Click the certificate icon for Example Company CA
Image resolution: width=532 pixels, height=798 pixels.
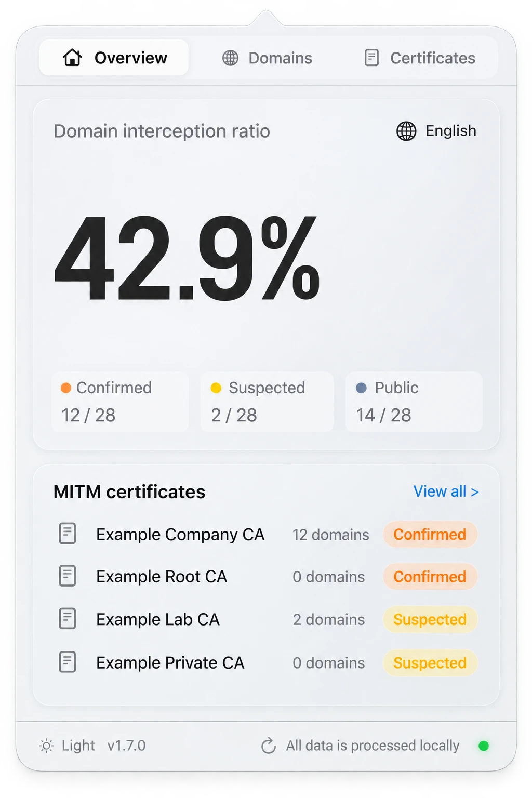[68, 534]
